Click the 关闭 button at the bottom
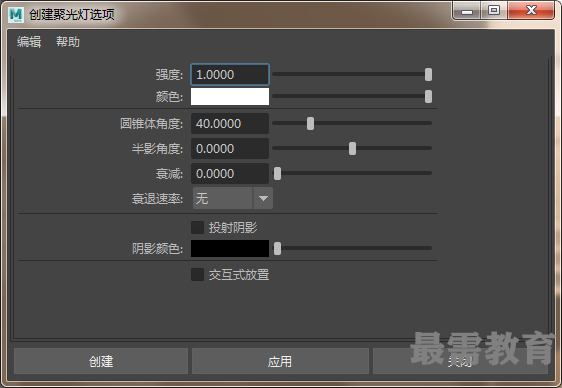 [460, 361]
